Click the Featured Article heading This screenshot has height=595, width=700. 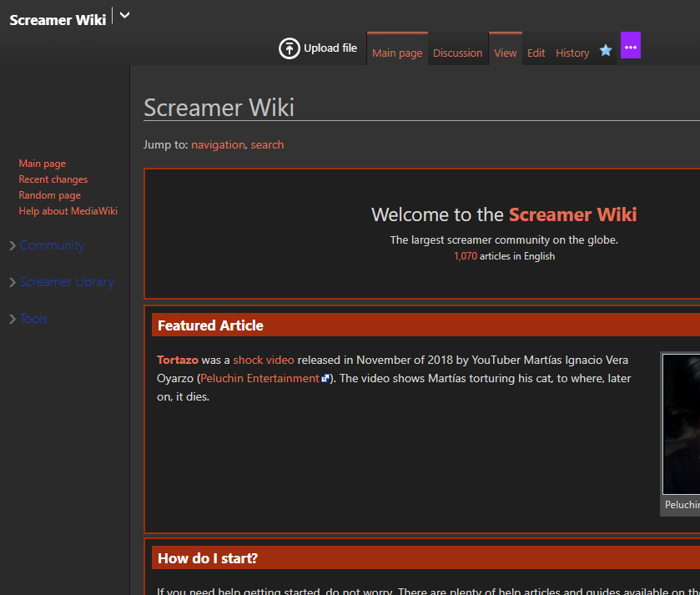[x=210, y=325]
